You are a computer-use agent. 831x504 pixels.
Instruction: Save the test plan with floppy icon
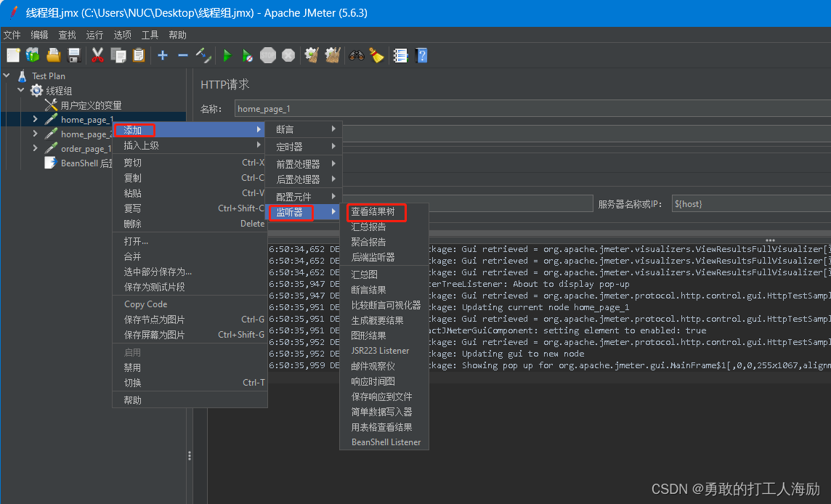click(74, 55)
